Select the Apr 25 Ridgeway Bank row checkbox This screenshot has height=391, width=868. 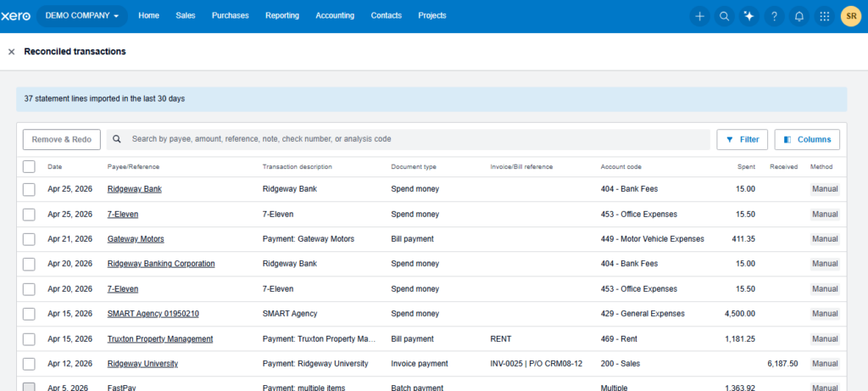29,189
